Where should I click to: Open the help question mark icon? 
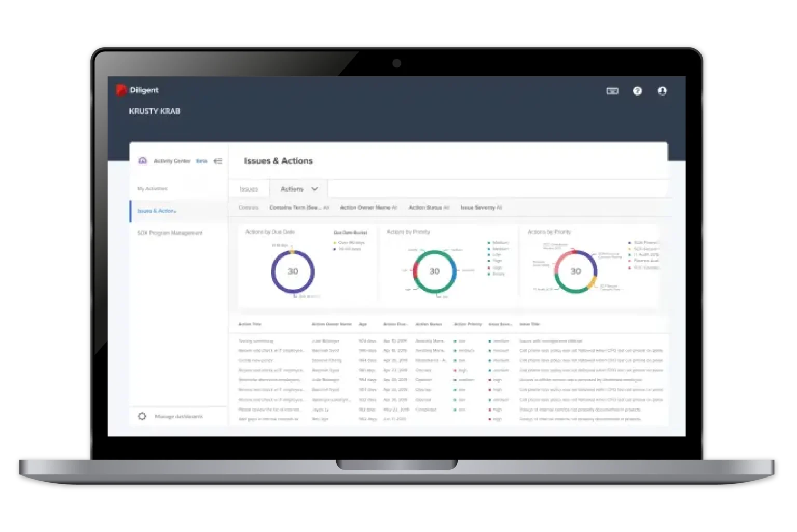[637, 91]
